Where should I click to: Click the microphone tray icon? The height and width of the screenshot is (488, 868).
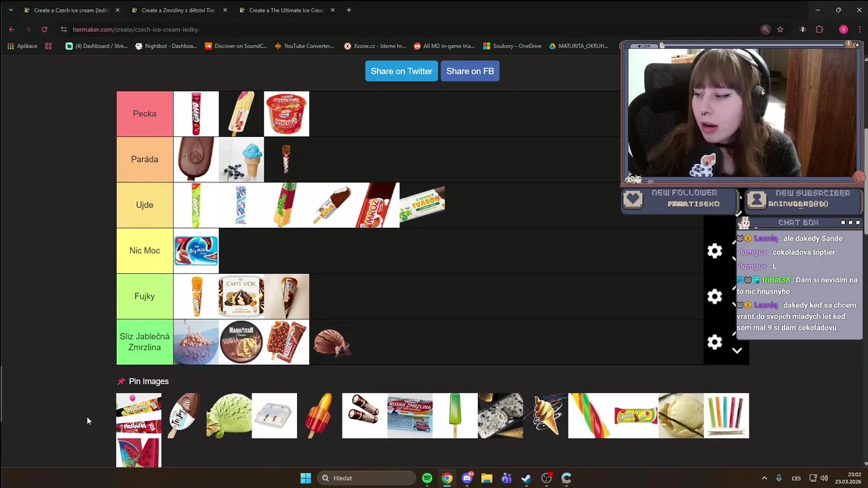click(x=778, y=478)
